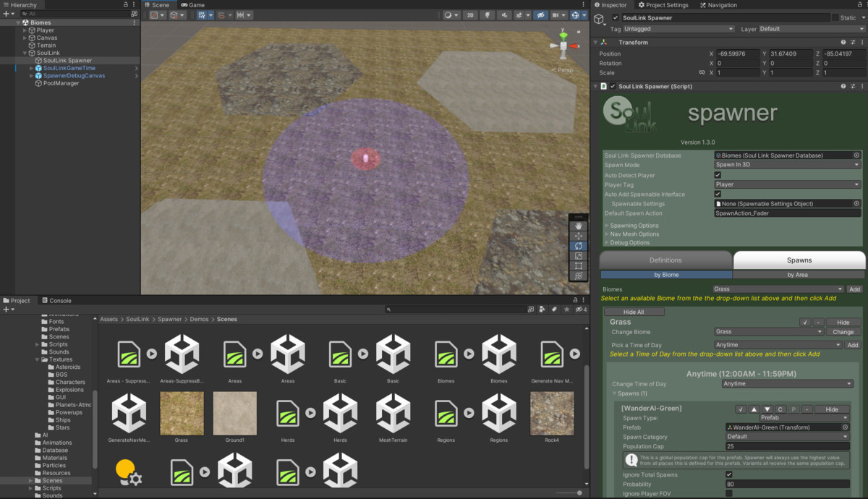Select PoolManager in Hierarchy
868x499 pixels.
(60, 83)
